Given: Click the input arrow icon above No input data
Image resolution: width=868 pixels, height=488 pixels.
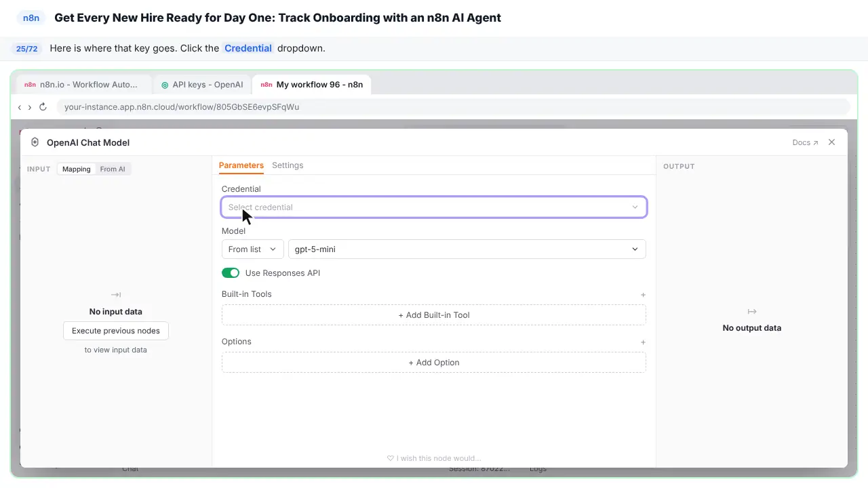Looking at the screenshot, I should click(x=116, y=295).
